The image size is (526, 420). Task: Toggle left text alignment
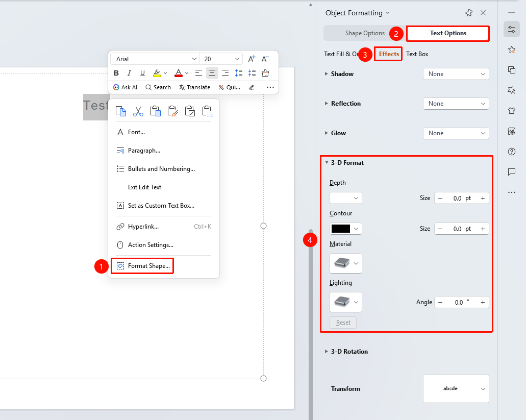[x=198, y=73]
